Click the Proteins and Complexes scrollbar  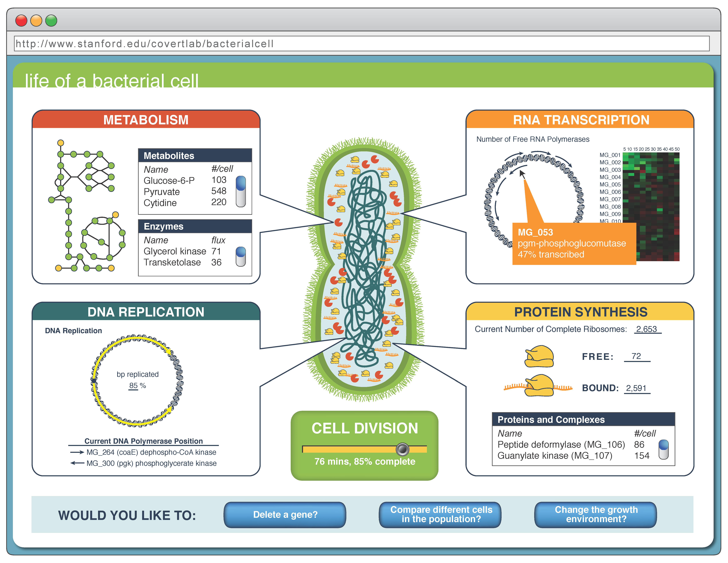pos(664,450)
